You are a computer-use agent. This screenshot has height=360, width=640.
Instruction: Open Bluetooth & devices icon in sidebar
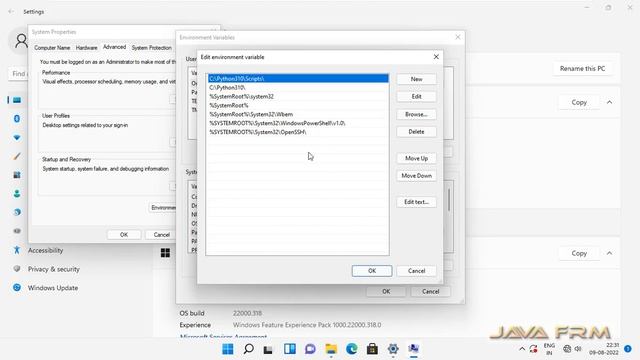[x=17, y=119]
